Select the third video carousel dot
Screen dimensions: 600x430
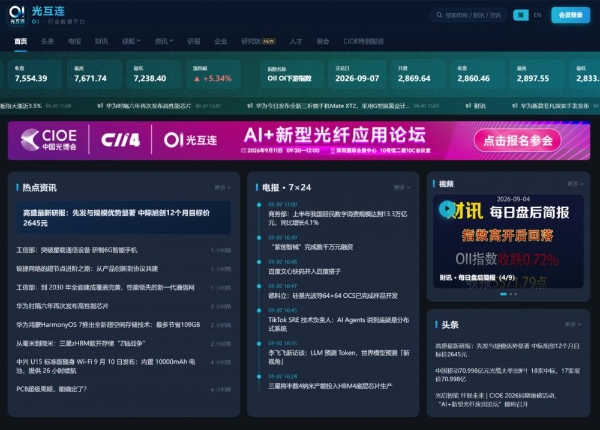pyautogui.click(x=515, y=294)
